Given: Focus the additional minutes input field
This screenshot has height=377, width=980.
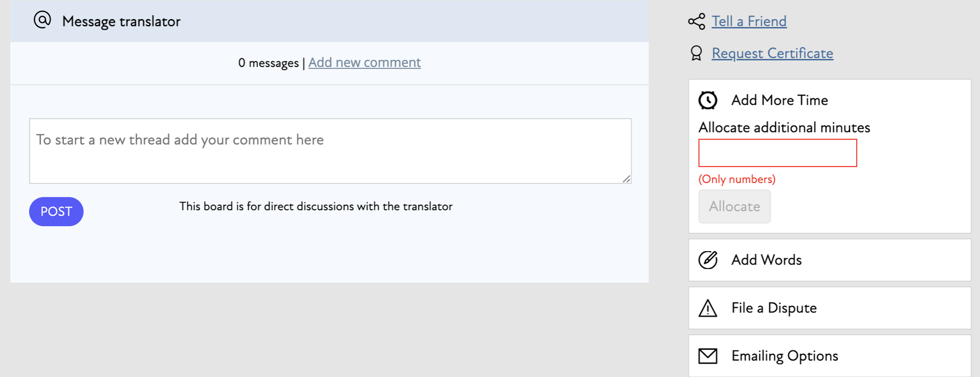Looking at the screenshot, I should [777, 153].
